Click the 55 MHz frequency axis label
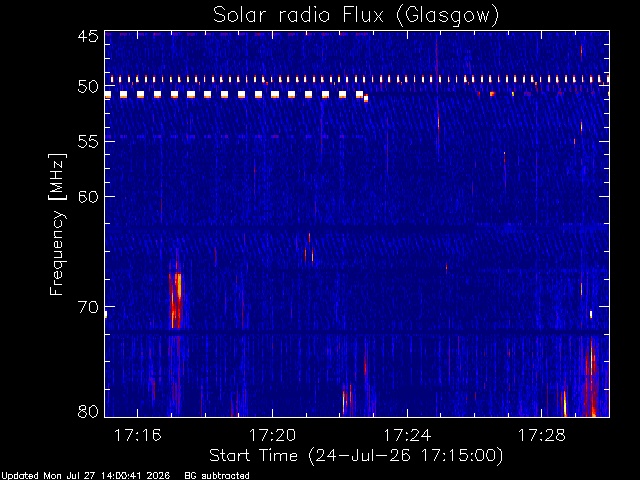The height and width of the screenshot is (480, 640). point(88,142)
